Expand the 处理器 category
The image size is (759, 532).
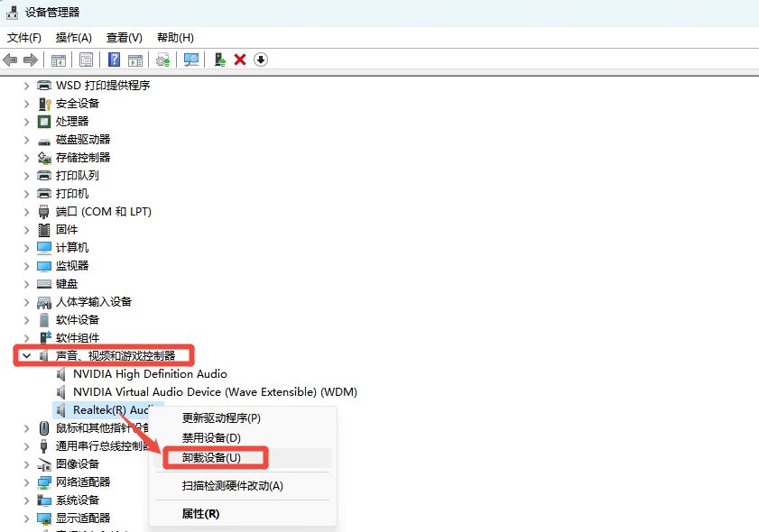(x=26, y=122)
